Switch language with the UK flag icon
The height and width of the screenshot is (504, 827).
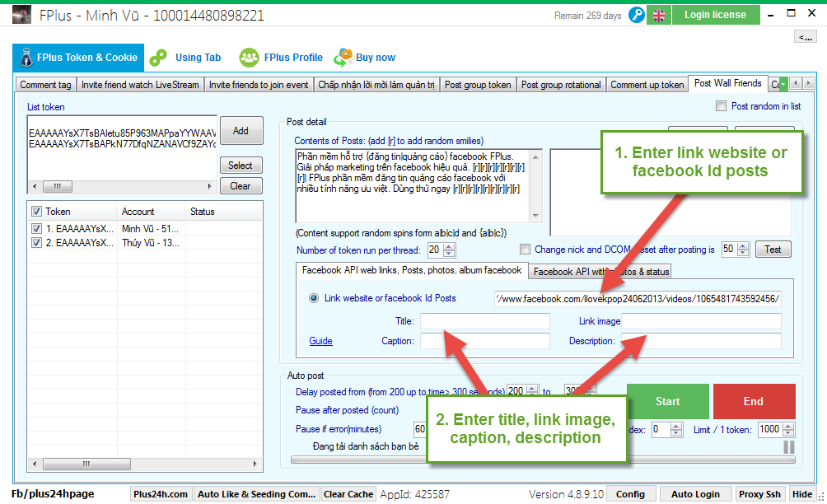pyautogui.click(x=659, y=16)
